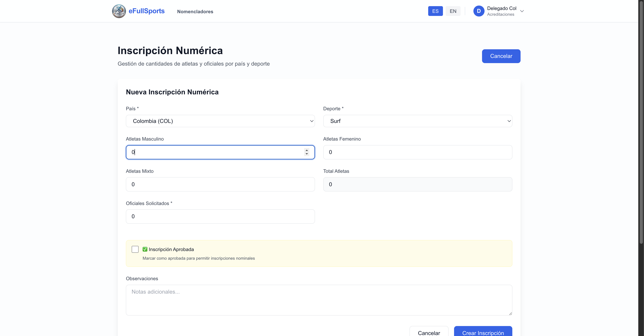Click the Delegado Col avatar circle

click(x=479, y=11)
